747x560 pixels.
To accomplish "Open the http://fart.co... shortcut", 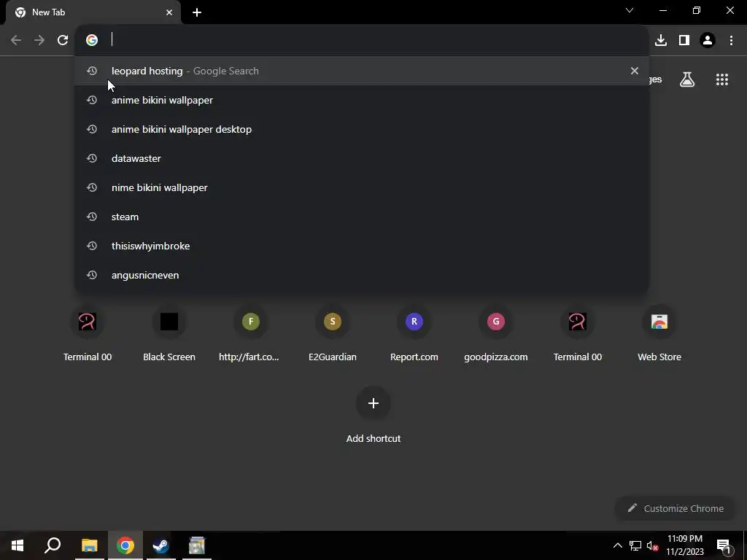I will coord(251,334).
